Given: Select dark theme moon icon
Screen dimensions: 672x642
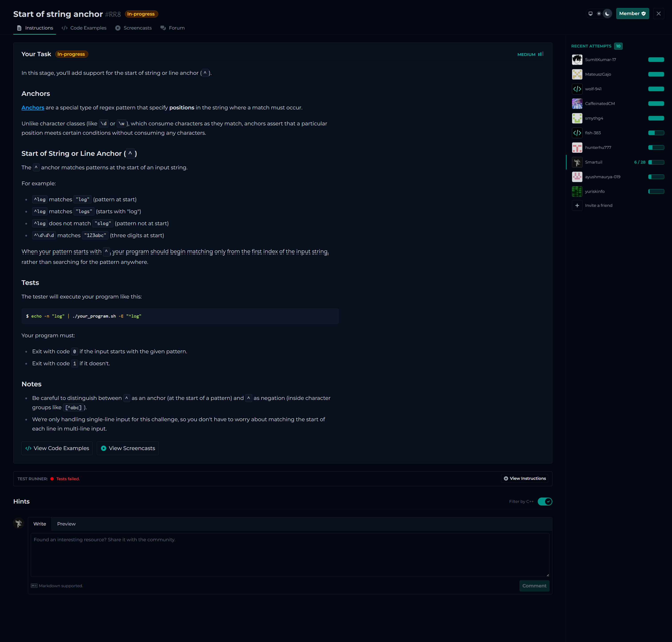Looking at the screenshot, I should (x=607, y=14).
